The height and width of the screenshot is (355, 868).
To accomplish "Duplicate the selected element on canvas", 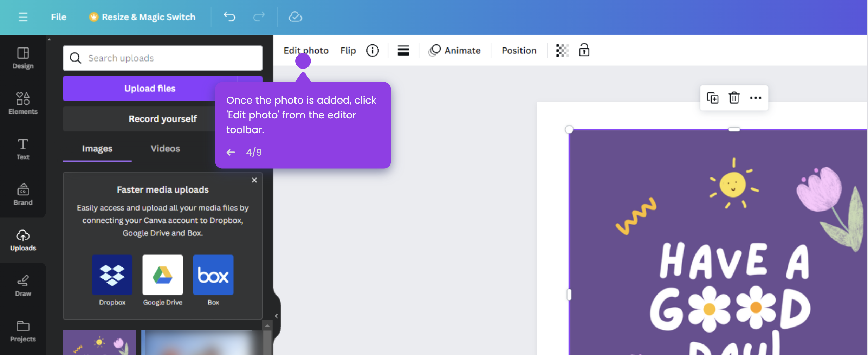I will 712,98.
